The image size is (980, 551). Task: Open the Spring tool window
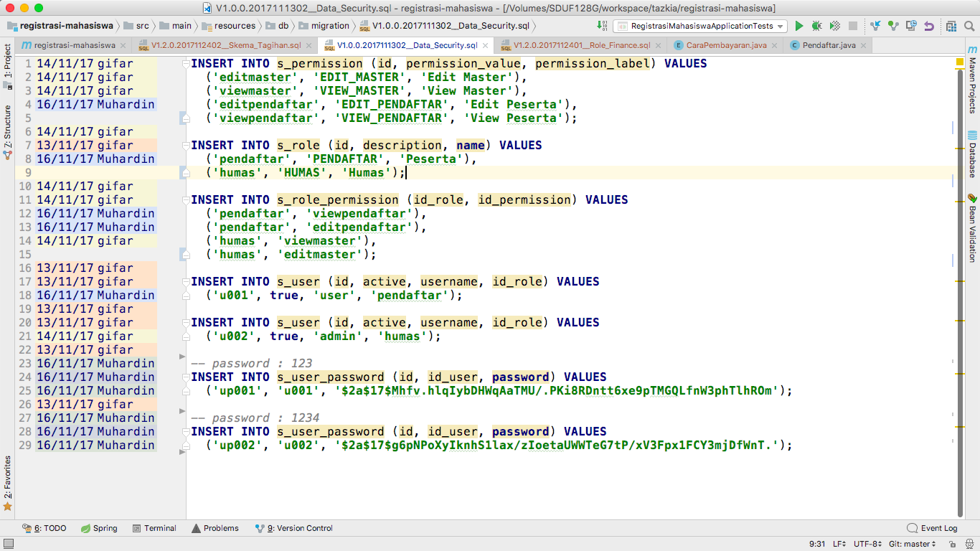[98, 528]
